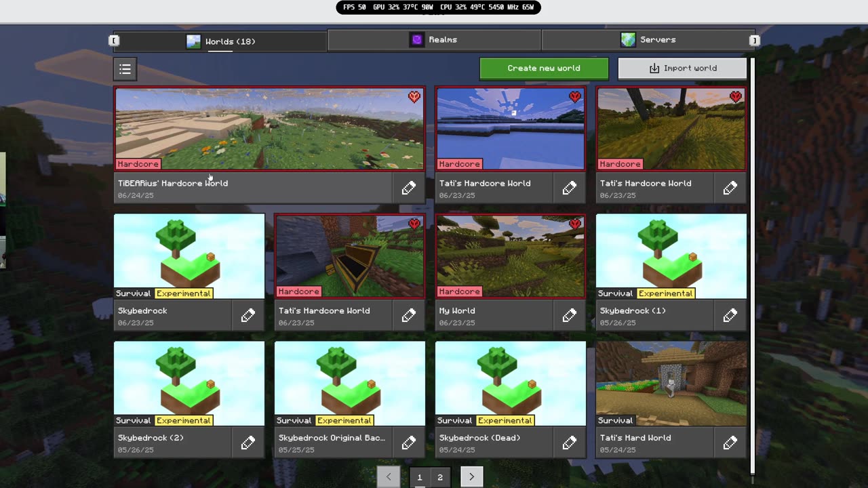The width and height of the screenshot is (868, 488).
Task: Click the FPS 50 overlay readout
Action: 355,7
